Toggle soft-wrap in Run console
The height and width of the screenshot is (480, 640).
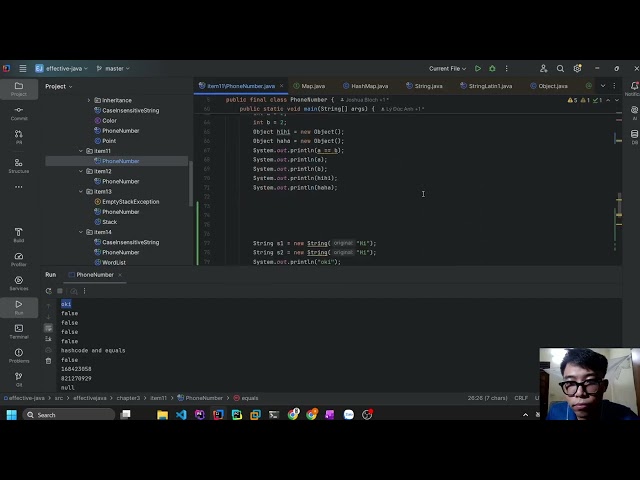point(49,328)
